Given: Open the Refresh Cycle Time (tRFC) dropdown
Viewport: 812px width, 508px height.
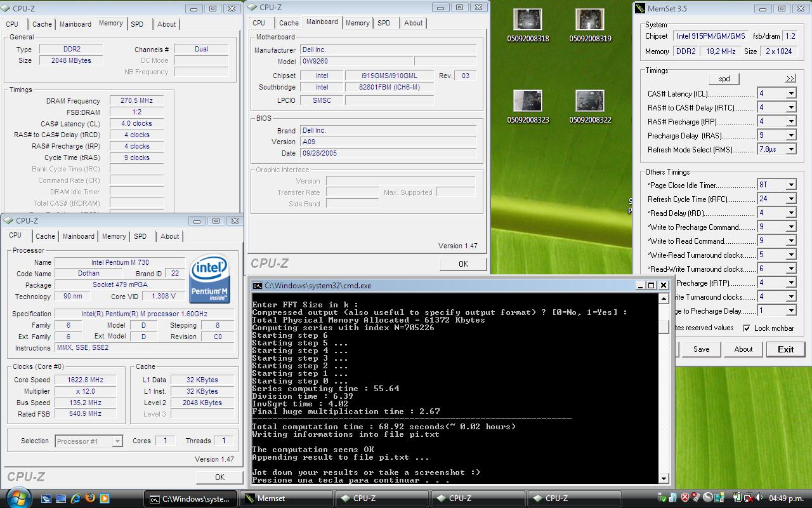Looking at the screenshot, I should point(790,199).
